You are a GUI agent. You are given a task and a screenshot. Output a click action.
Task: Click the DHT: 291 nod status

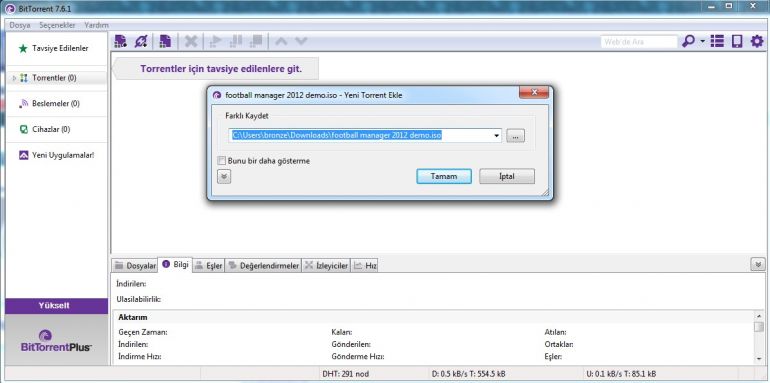click(346, 374)
